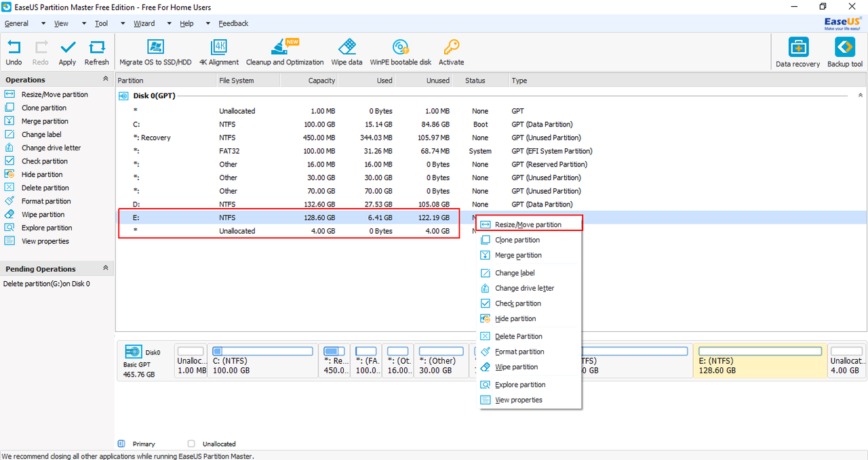Open the View menu
Image resolution: width=868 pixels, height=460 pixels.
click(61, 23)
